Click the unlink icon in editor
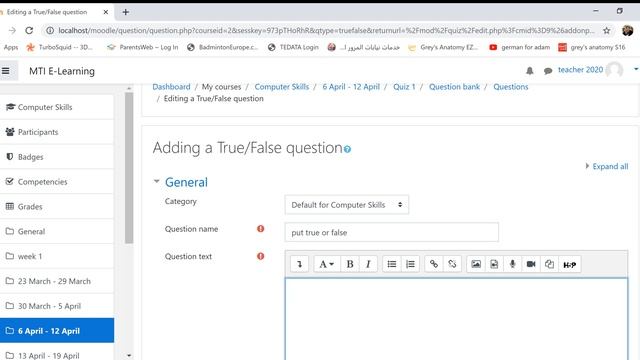The height and width of the screenshot is (360, 640). click(x=452, y=264)
